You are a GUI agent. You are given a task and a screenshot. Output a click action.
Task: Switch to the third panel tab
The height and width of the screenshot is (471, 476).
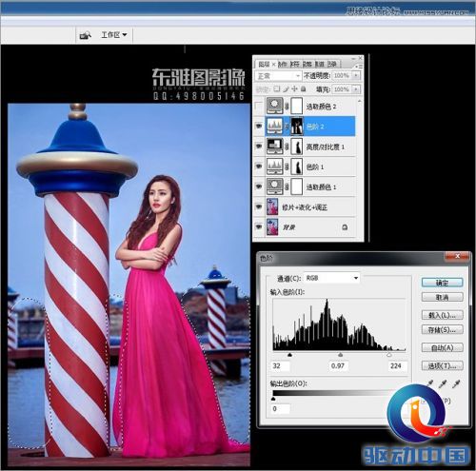295,64
